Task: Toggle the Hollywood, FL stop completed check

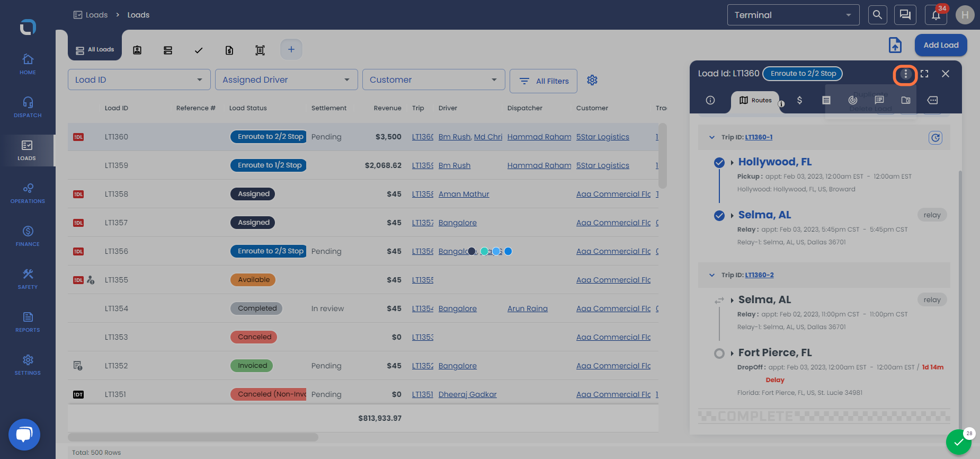Action: [x=719, y=163]
